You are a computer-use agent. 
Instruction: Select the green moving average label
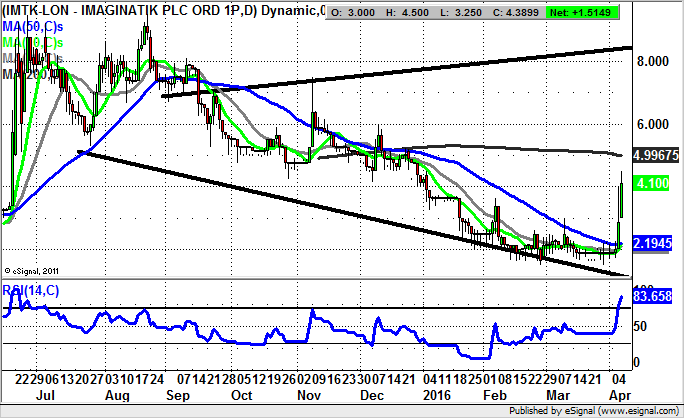[x=30, y=44]
